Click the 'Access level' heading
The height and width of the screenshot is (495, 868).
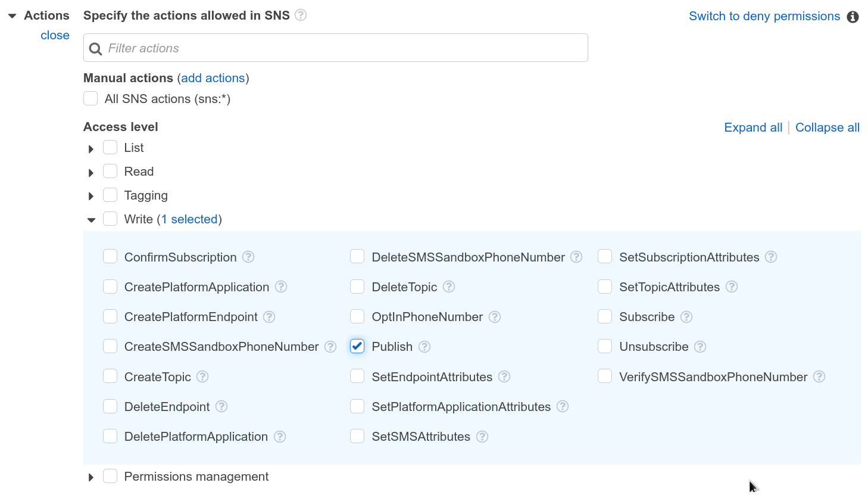click(x=121, y=127)
